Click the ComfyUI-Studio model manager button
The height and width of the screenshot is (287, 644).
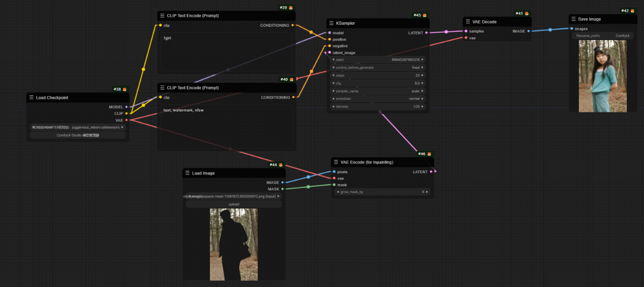[78, 136]
